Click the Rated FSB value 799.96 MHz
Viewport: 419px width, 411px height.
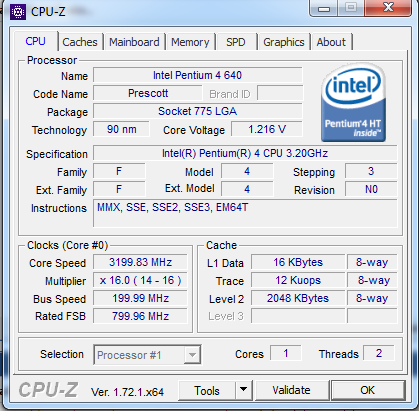tap(140, 316)
